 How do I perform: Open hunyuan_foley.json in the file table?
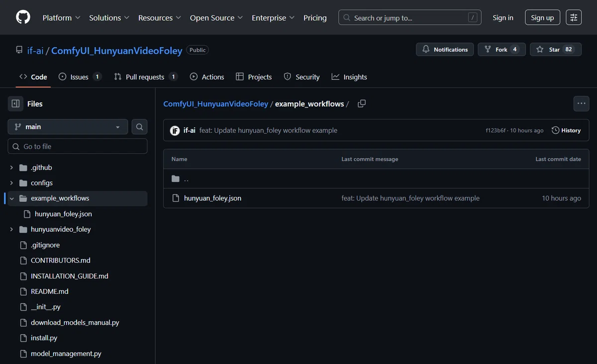click(212, 198)
